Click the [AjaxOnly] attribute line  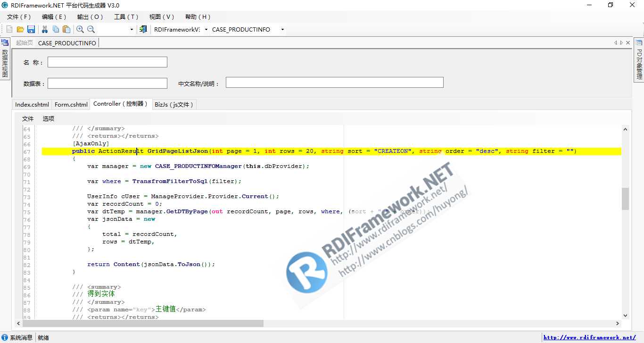point(91,143)
